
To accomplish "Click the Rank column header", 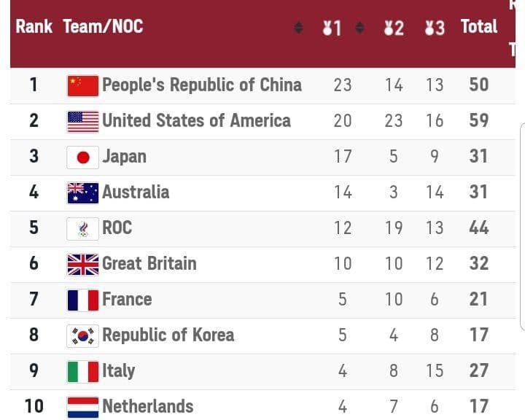I will pos(34,26).
